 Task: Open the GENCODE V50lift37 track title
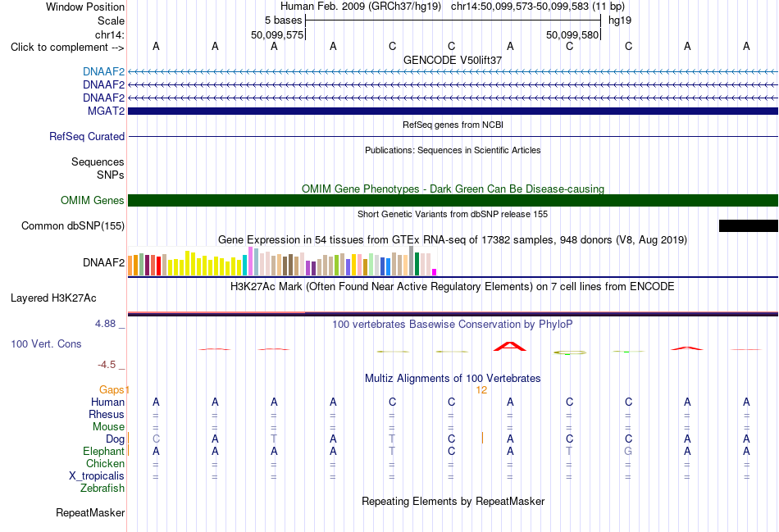click(x=453, y=60)
